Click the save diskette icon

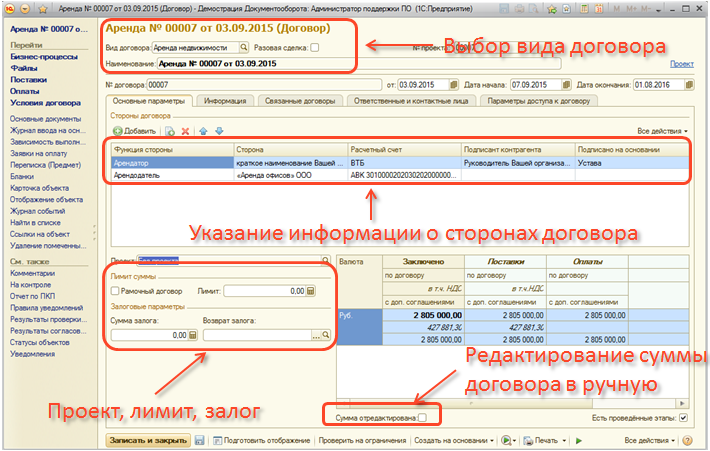(200, 440)
